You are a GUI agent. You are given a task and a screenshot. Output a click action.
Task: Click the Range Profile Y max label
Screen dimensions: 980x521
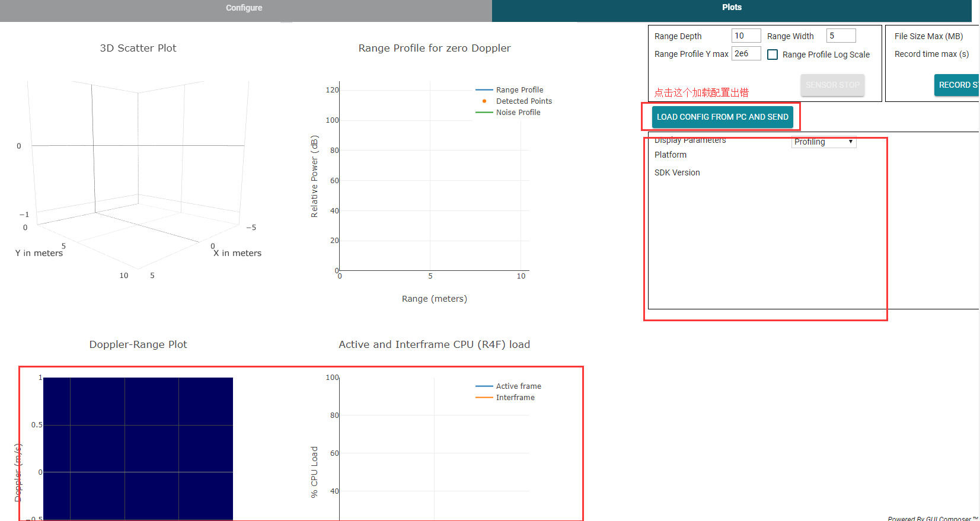coord(691,54)
